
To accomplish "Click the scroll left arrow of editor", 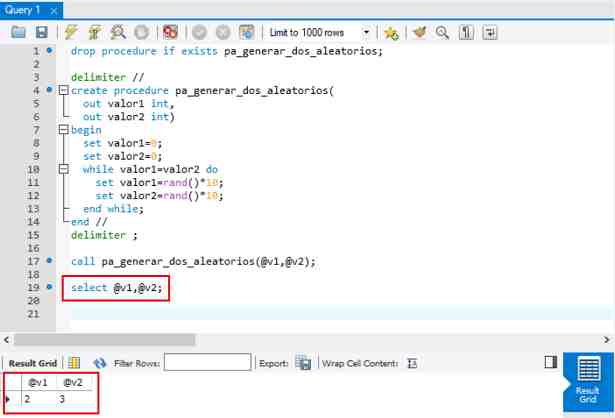I will [6, 340].
